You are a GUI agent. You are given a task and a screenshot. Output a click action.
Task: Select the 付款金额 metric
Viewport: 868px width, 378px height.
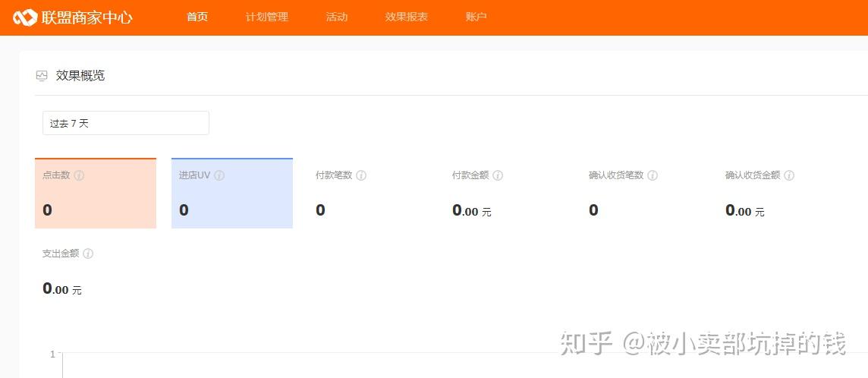(505, 193)
